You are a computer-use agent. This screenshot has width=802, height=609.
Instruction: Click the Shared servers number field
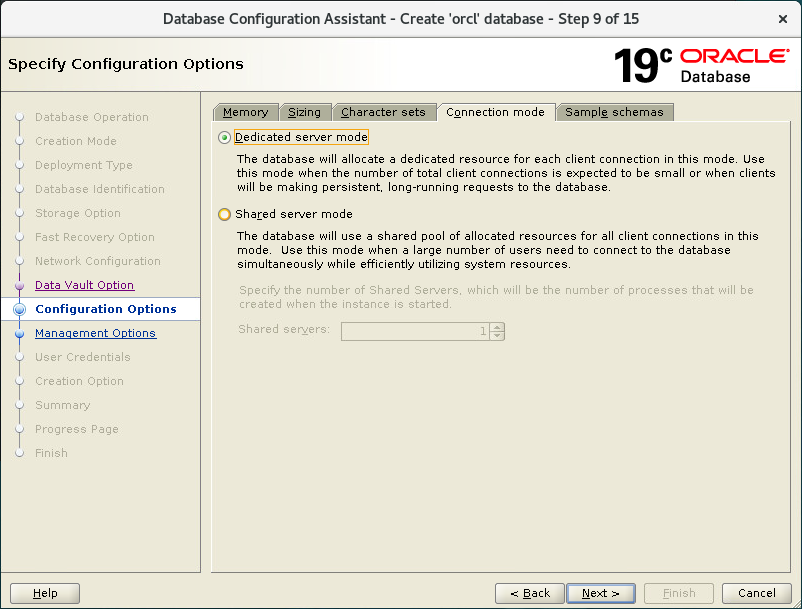click(415, 331)
